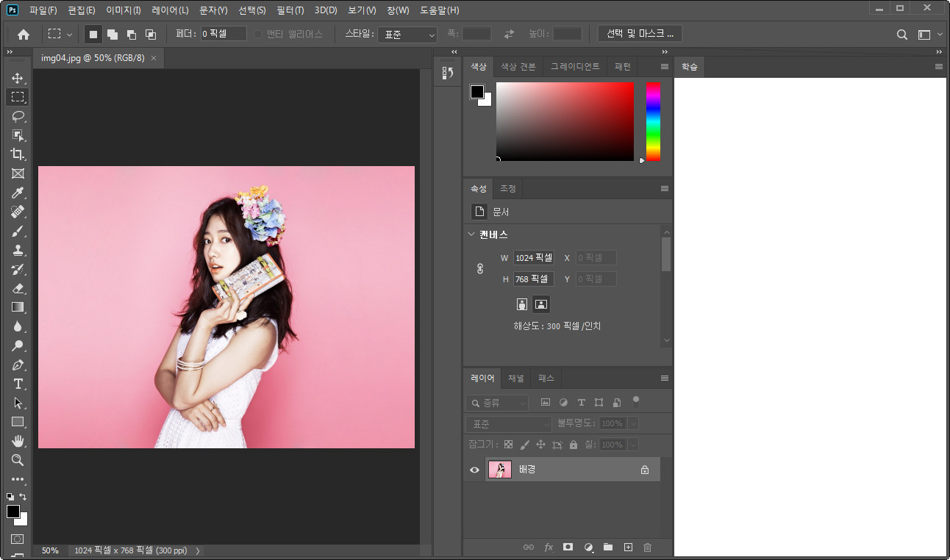Select the Pen tool
This screenshot has width=950, height=560.
click(x=18, y=365)
